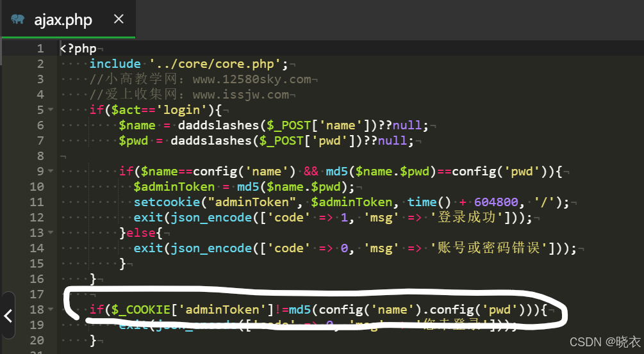Close the ajax.php tab
Viewport: 644px width, 354px height.
(119, 19)
